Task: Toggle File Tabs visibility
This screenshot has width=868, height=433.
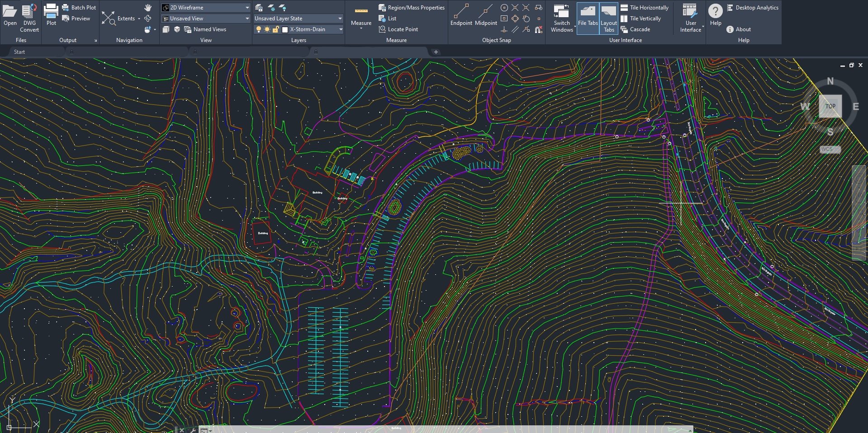Action: 588,19
